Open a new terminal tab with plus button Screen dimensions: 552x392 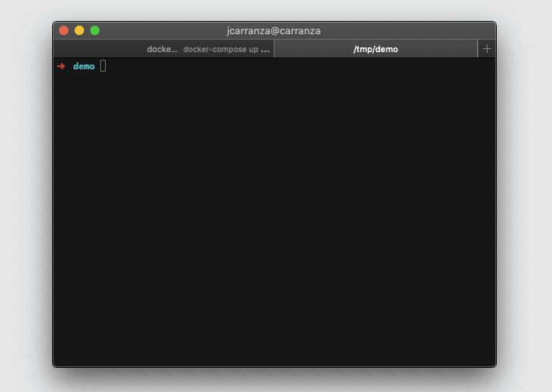click(x=487, y=48)
